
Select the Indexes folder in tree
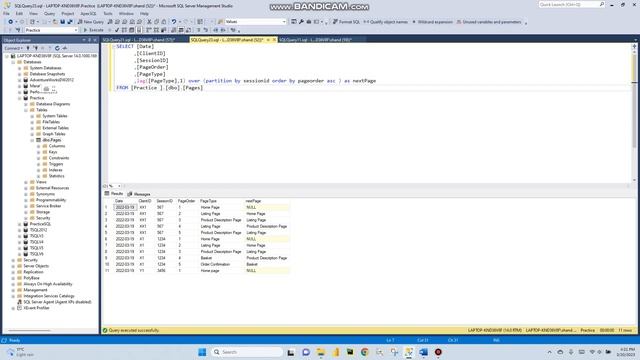pos(56,170)
